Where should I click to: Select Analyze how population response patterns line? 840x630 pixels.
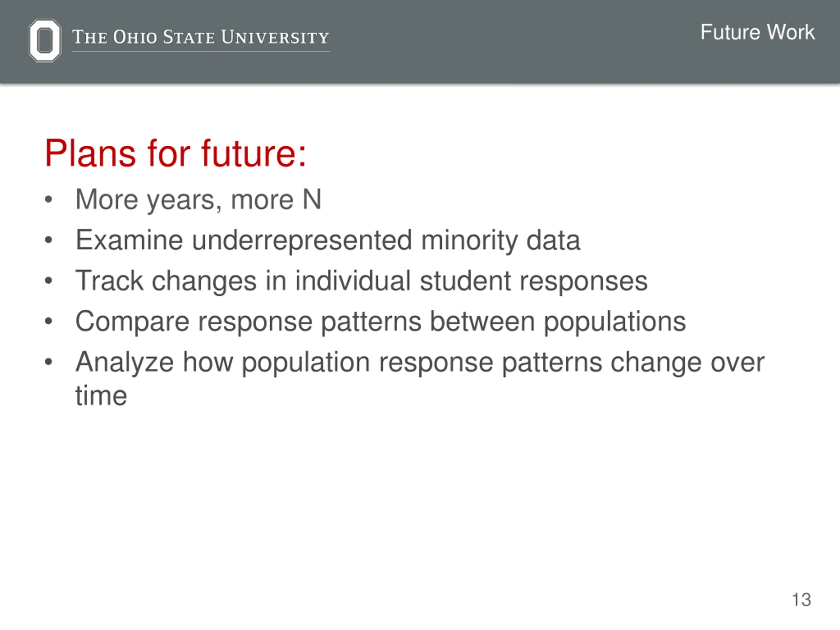pyautogui.click(x=420, y=362)
